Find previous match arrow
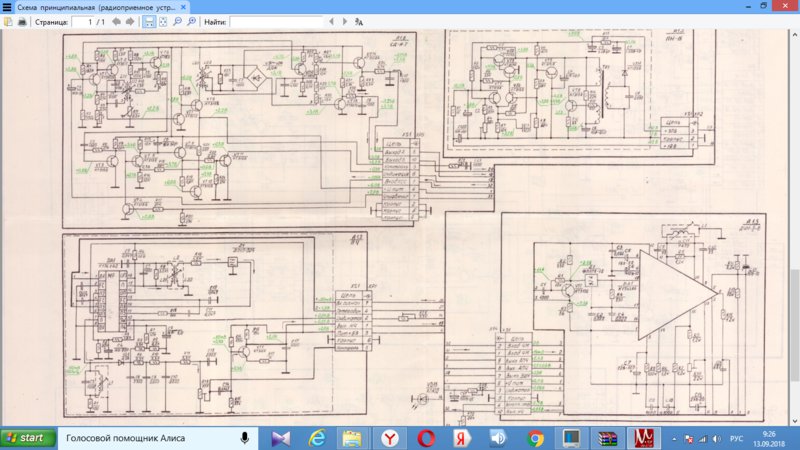The height and width of the screenshot is (450, 800). (x=332, y=22)
